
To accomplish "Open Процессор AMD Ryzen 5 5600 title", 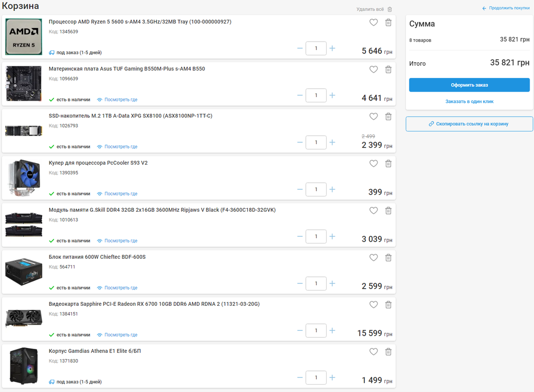I will click(x=140, y=22).
